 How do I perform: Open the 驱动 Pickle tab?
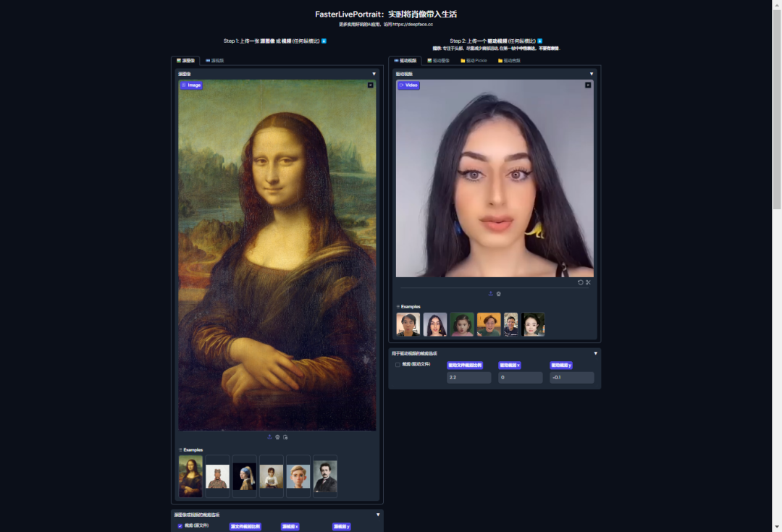[474, 61]
